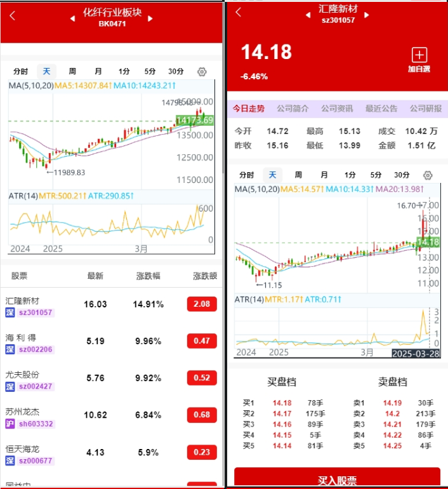Select 1分 period in sector chart

124,71
